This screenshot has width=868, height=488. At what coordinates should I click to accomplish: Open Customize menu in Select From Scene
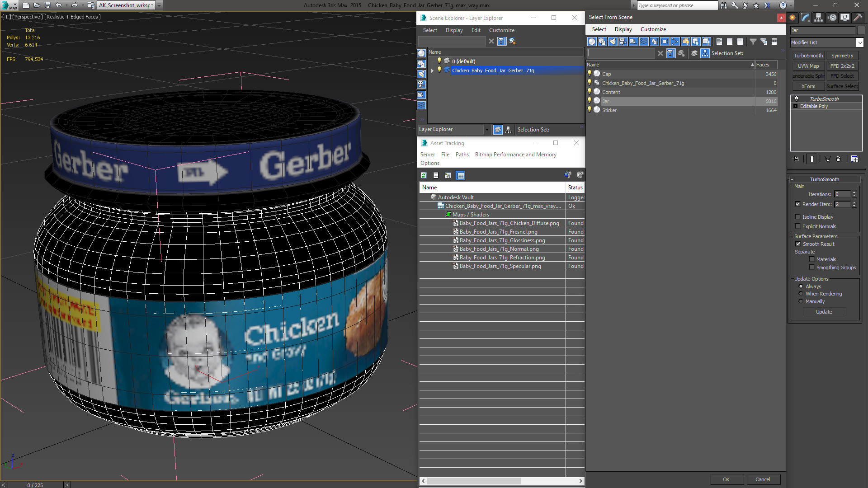pyautogui.click(x=653, y=29)
